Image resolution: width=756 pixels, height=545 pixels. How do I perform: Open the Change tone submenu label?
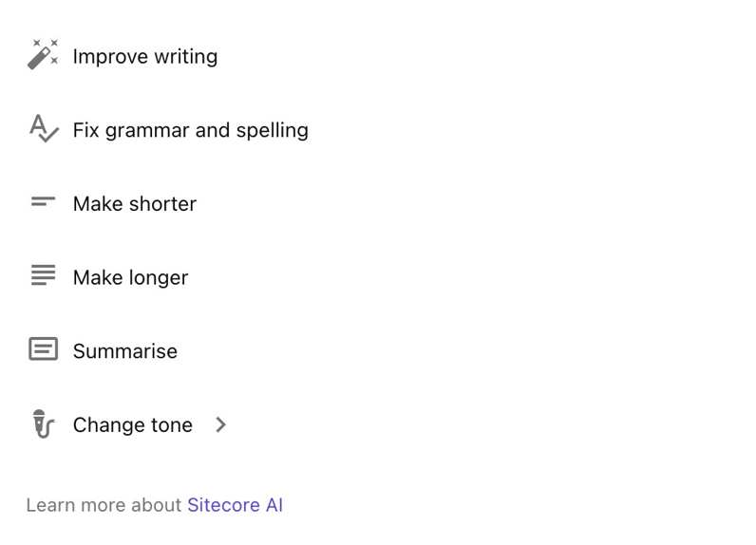pyautogui.click(x=133, y=425)
